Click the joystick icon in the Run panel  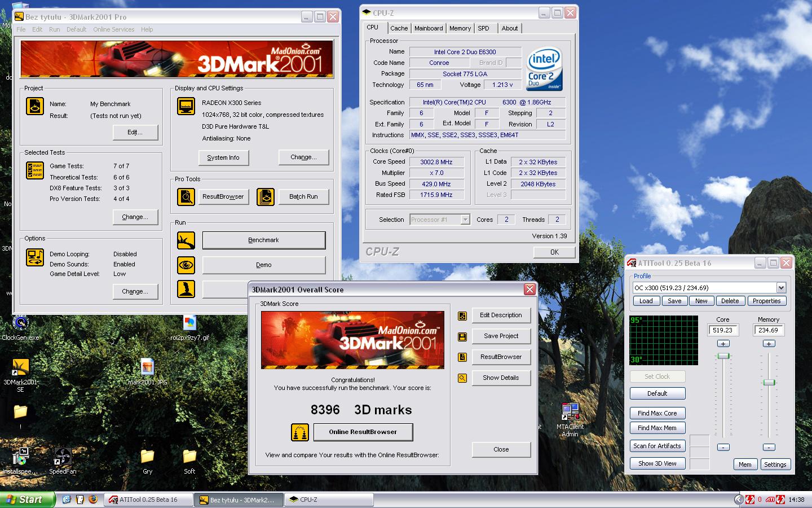point(186,289)
